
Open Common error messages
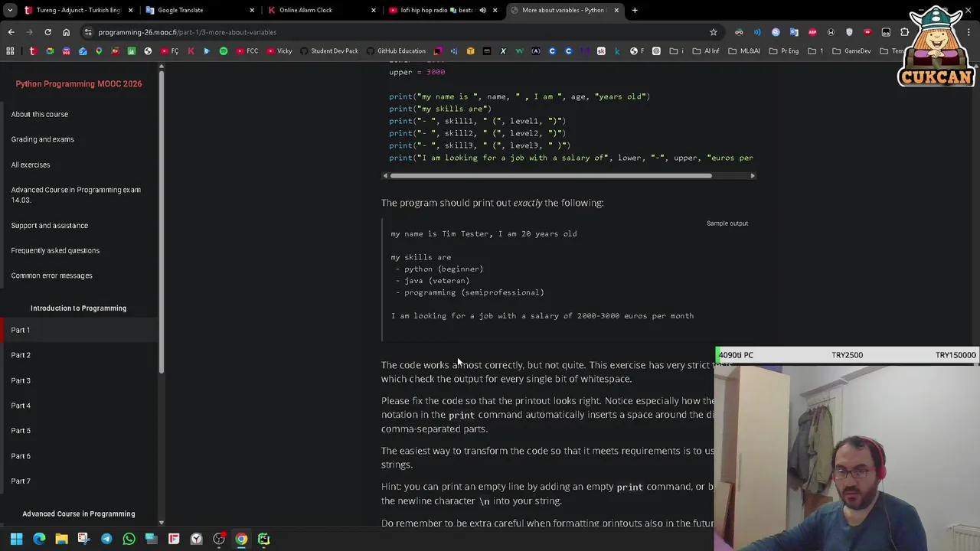(51, 275)
